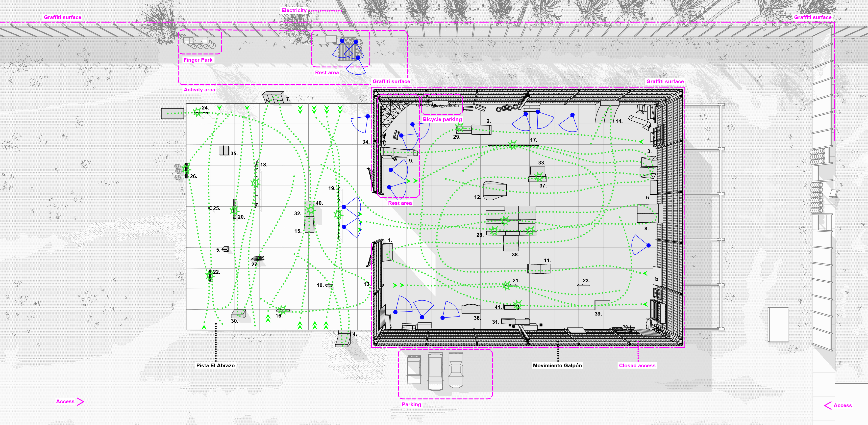
Task: Click the right-side Access chevron arrow
Action: pyautogui.click(x=828, y=405)
